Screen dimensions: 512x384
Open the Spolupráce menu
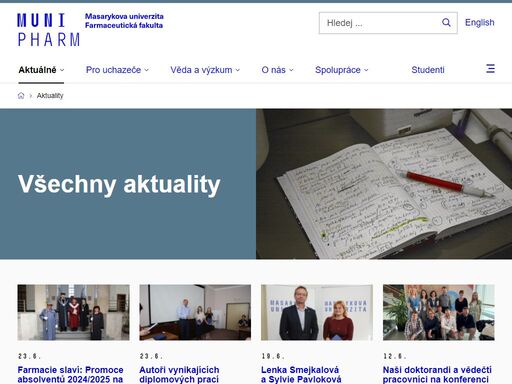(342, 70)
